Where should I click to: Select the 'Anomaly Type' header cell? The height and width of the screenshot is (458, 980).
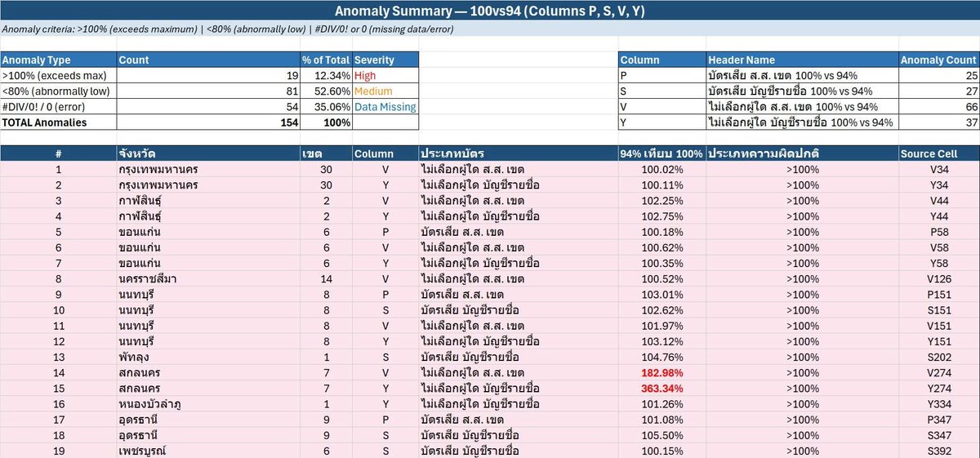coord(59,60)
